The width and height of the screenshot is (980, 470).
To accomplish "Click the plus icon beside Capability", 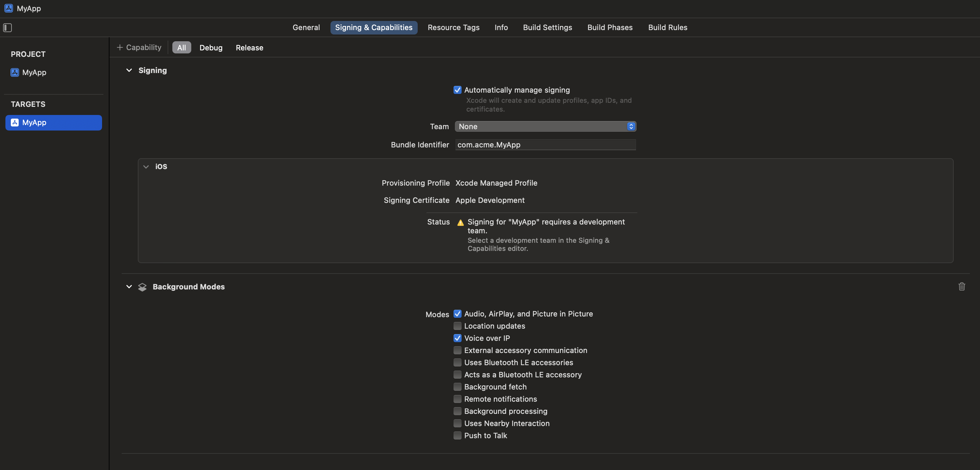I will 120,47.
